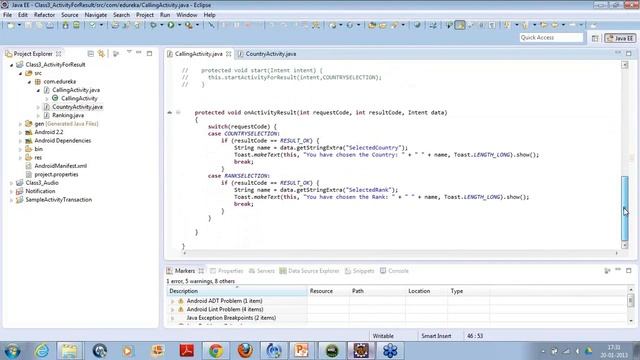Toggle the highlighted Mark Occurrences button
Image resolution: width=640 pixels, height=360 pixels.
[460, 25]
